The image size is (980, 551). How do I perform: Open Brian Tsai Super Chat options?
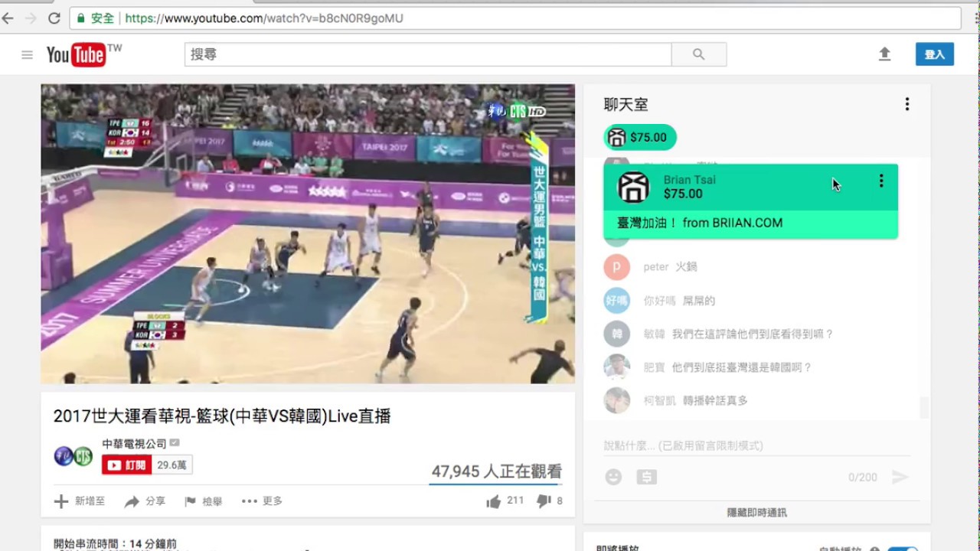[x=880, y=181]
